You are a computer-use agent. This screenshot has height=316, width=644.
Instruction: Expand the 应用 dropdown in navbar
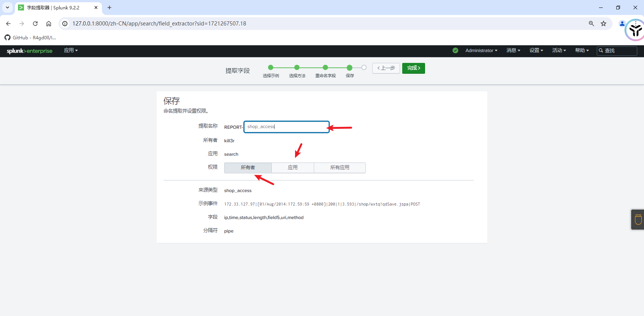point(70,51)
